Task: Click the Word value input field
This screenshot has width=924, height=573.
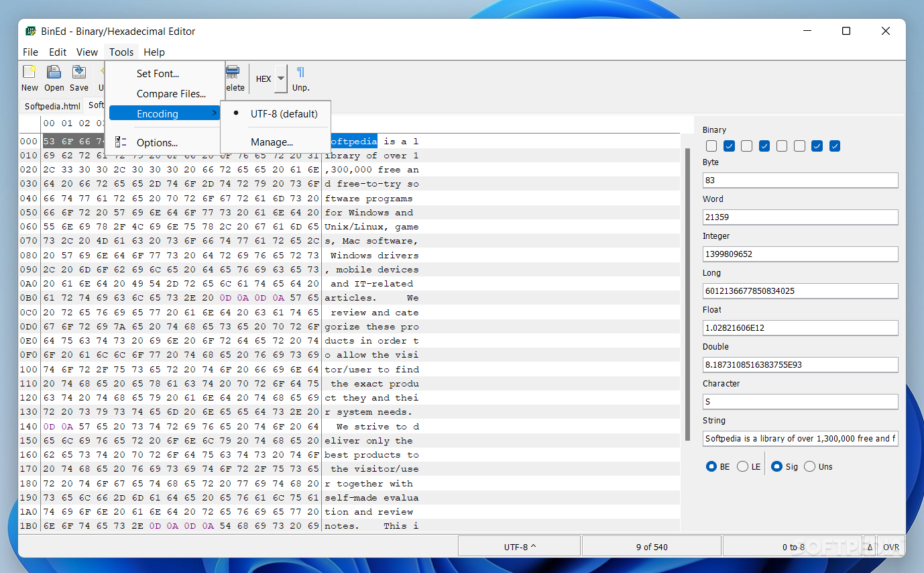Action: pos(800,217)
